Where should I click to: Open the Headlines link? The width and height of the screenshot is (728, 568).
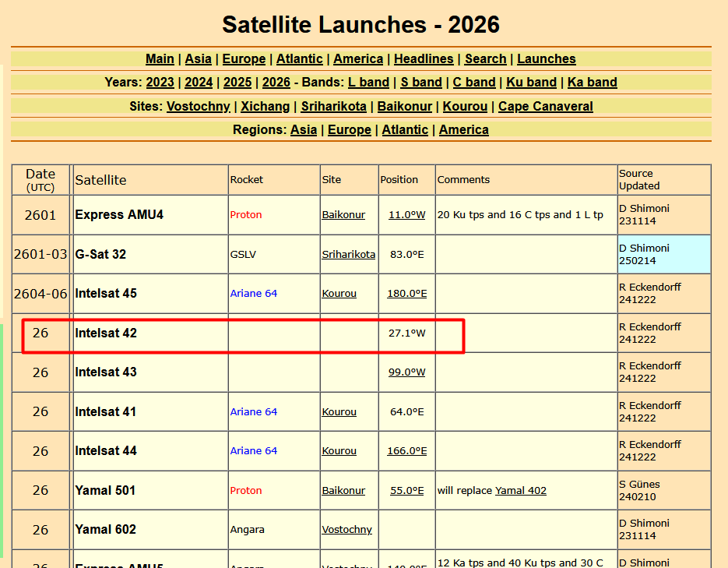point(424,59)
